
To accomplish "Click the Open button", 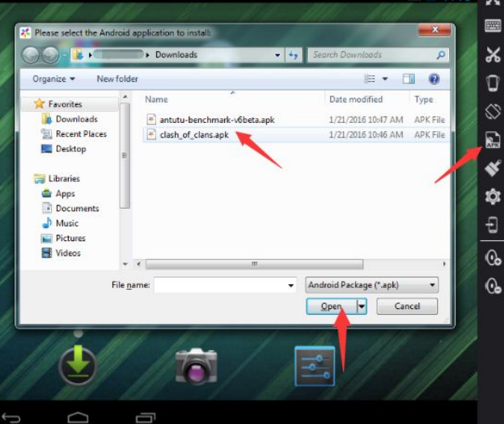I will 332,307.
